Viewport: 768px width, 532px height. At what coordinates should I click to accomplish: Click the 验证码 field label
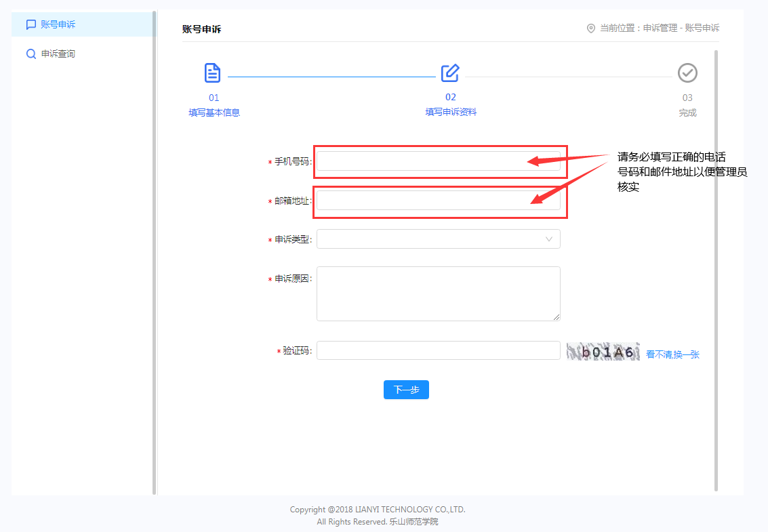[x=297, y=351]
